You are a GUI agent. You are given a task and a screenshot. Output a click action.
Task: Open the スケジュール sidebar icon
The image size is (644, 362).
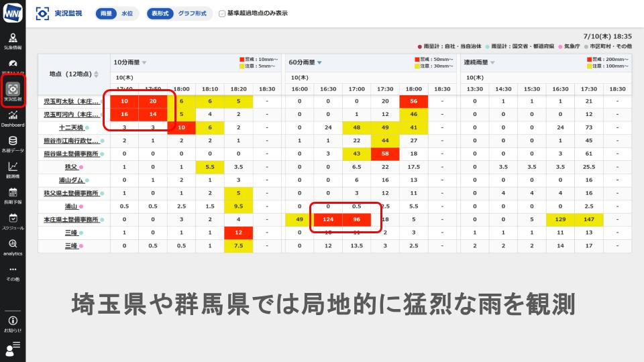[13, 221]
